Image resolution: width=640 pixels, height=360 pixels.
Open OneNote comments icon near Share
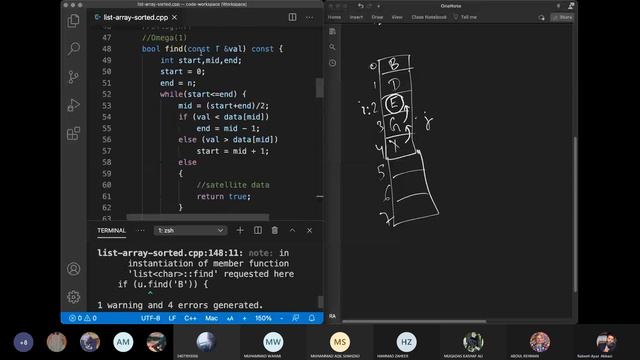click(541, 17)
